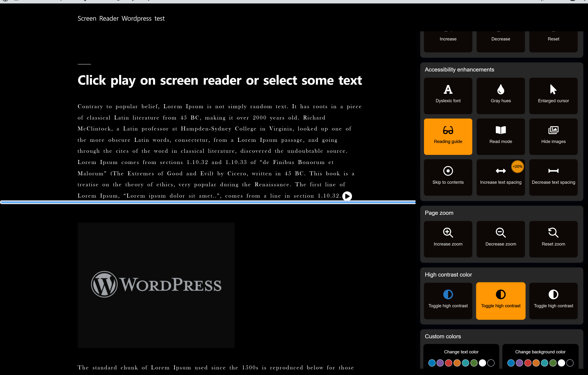Hide images on the page
The width and height of the screenshot is (588, 375).
tap(553, 136)
